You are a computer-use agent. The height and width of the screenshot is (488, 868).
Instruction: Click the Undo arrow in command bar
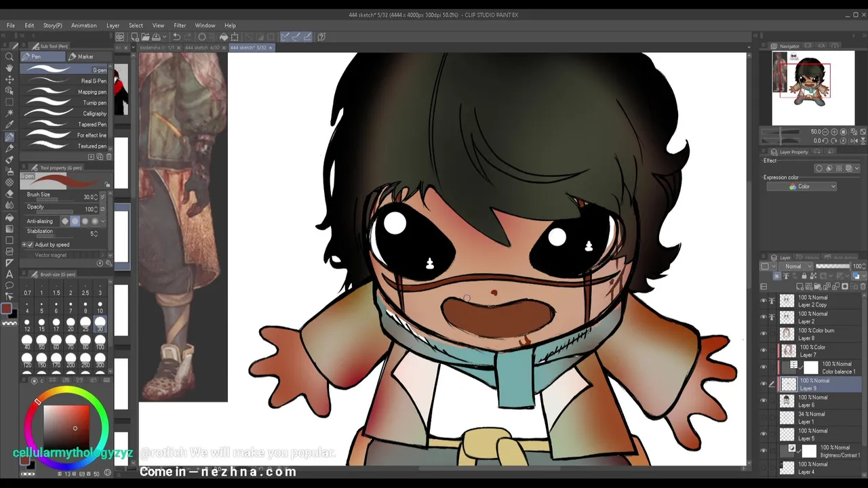pos(176,37)
